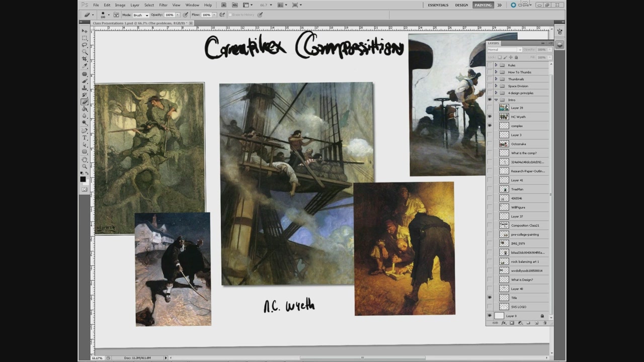The width and height of the screenshot is (644, 362).
Task: Open the Flow slider arrow
Action: pyautogui.click(x=214, y=15)
